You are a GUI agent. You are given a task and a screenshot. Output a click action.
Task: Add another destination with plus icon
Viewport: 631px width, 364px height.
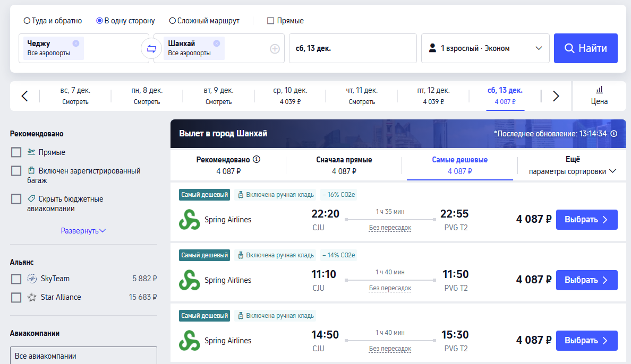click(x=275, y=49)
